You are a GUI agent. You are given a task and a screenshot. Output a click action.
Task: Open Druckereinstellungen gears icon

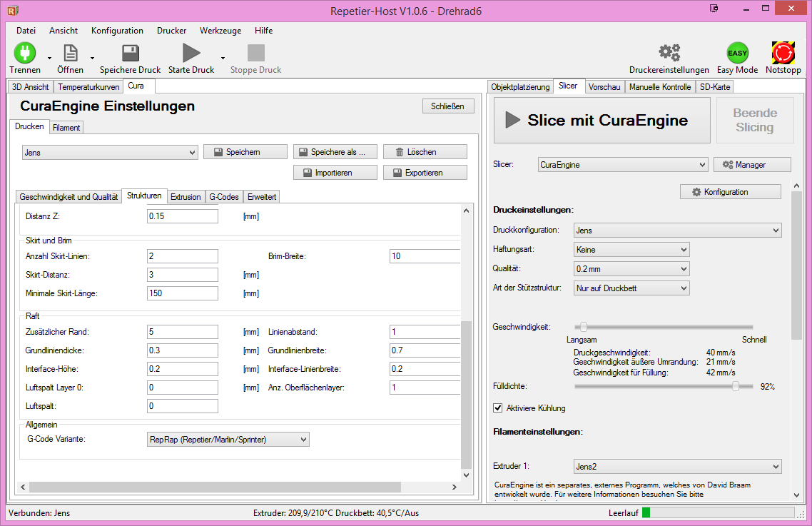click(x=669, y=54)
